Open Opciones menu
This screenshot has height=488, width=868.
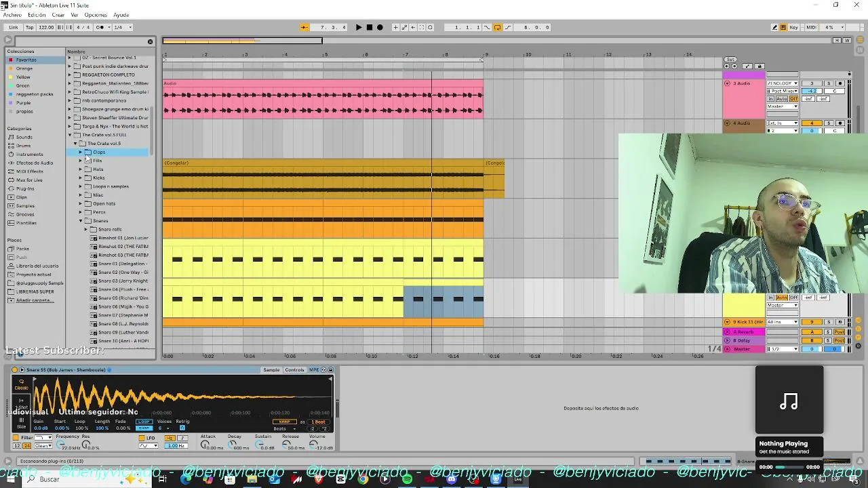(96, 15)
